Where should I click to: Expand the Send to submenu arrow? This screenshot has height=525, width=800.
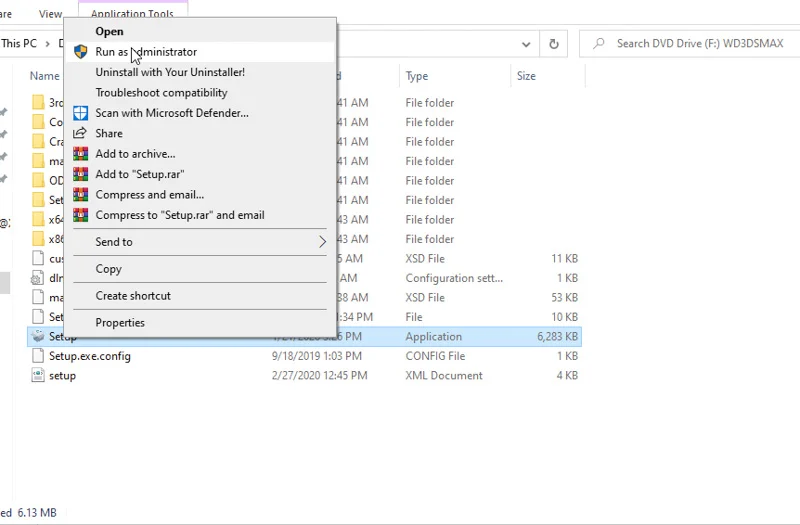322,242
